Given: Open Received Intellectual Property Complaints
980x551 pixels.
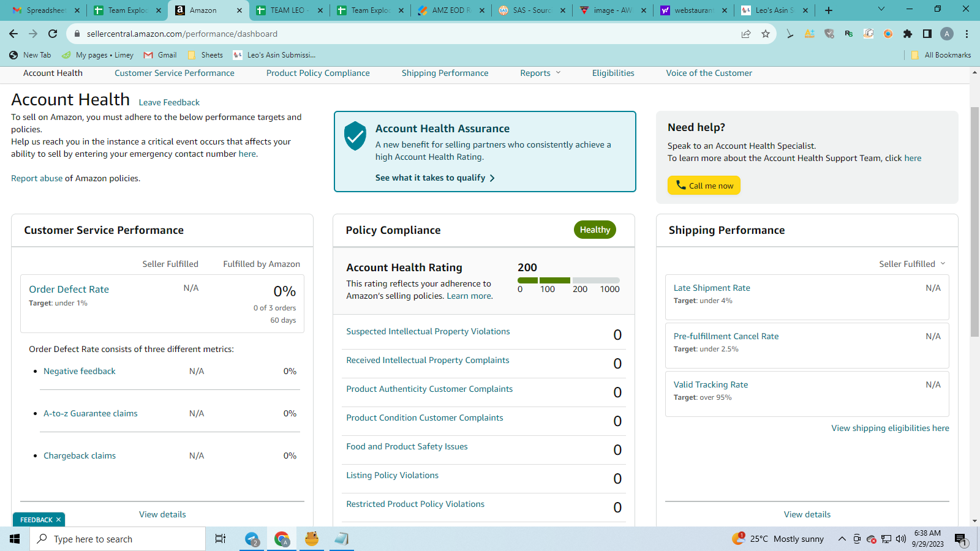Looking at the screenshot, I should [x=428, y=360].
